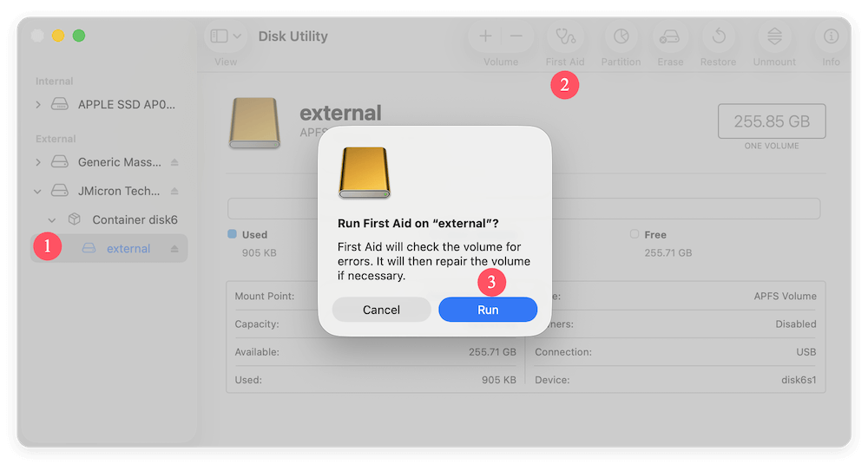
Task: Select Container disk6 row
Action: click(x=109, y=219)
